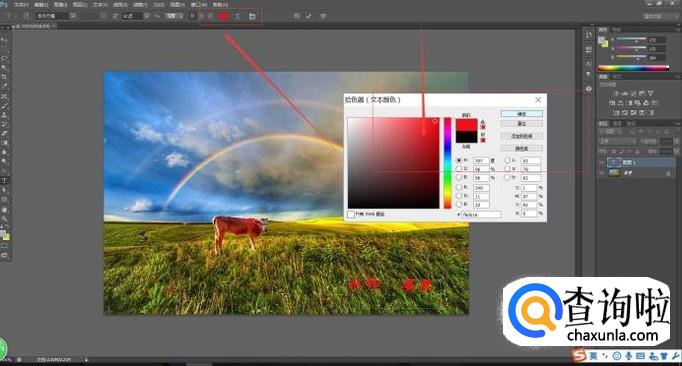682x366 pixels.
Task: Switch to the second tab of the Color panel
Action: coord(616,30)
